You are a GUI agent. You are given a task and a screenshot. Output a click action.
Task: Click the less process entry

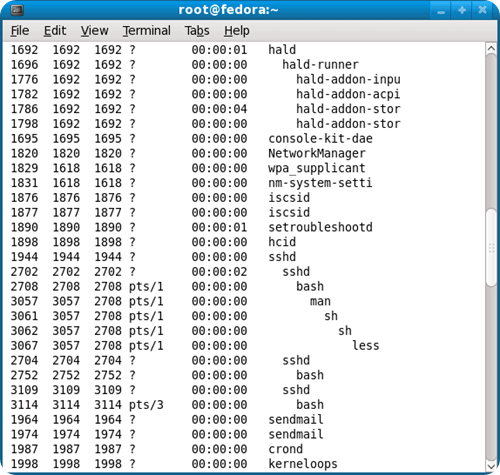pos(366,346)
